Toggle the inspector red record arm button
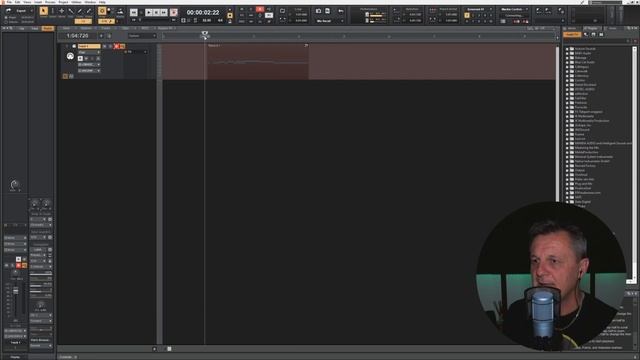640x360 pixels. pos(18,265)
